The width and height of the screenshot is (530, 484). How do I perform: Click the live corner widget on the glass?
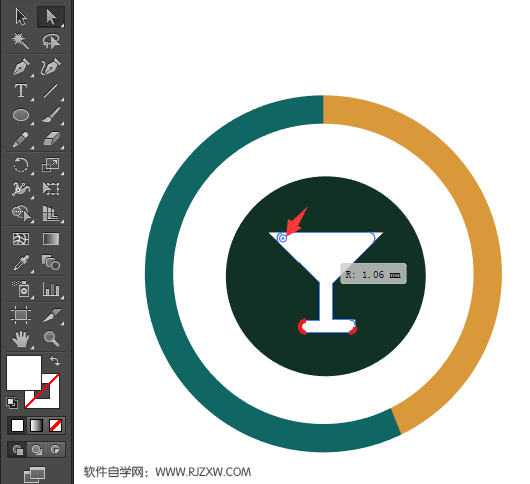coord(283,238)
